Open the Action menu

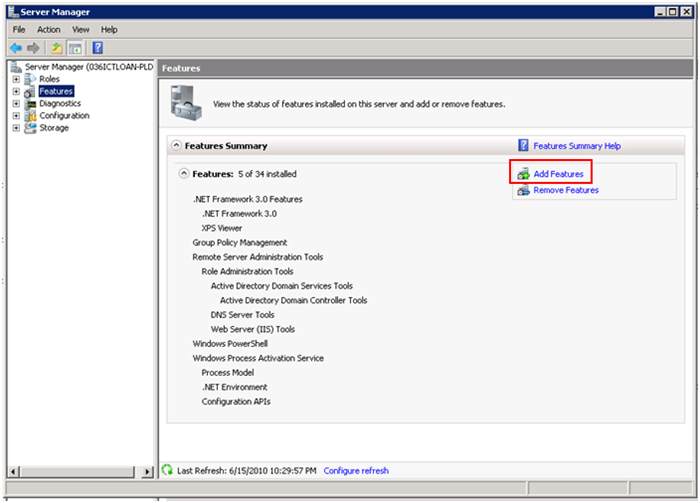49,29
